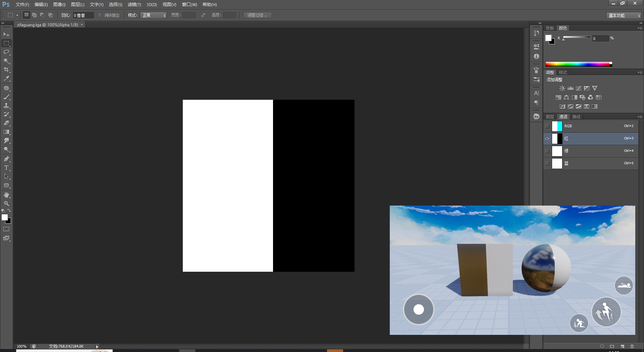
Task: Enable the anti-alias checkbox
Action: click(x=100, y=15)
